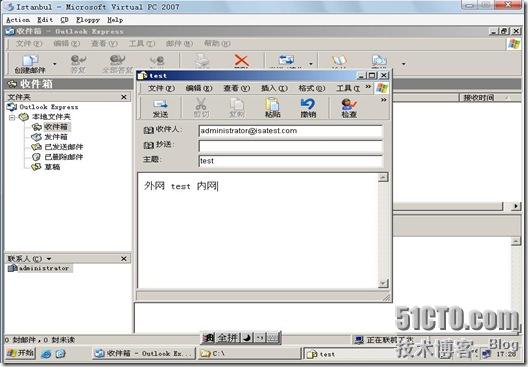Click the address book icon beside 收件人

(148, 130)
